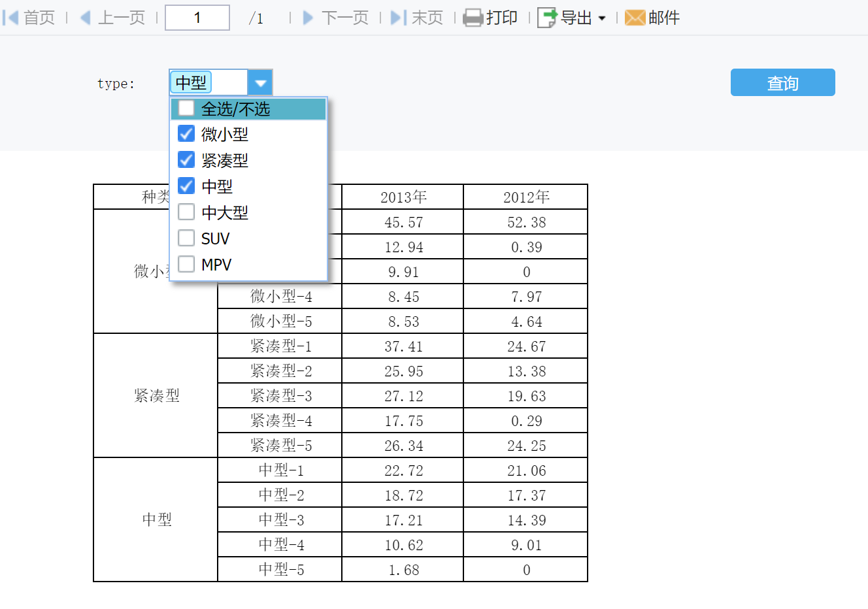Open the 导出 export dropdown
The height and width of the screenshot is (609, 868).
[x=572, y=18]
